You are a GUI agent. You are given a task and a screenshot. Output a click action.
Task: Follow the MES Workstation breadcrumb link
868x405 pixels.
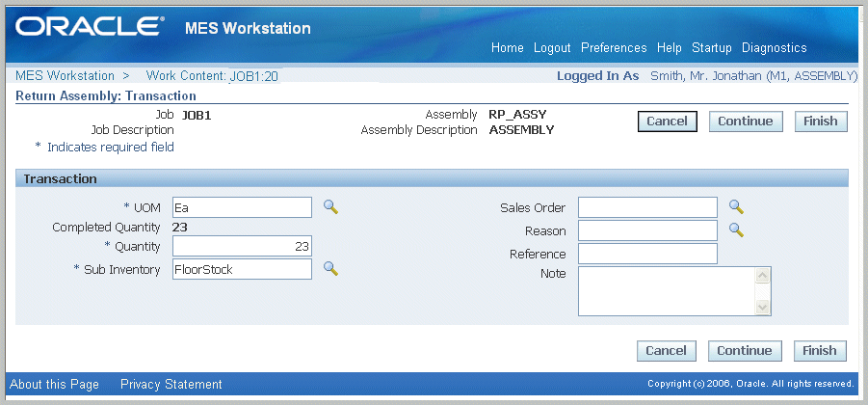(x=65, y=76)
